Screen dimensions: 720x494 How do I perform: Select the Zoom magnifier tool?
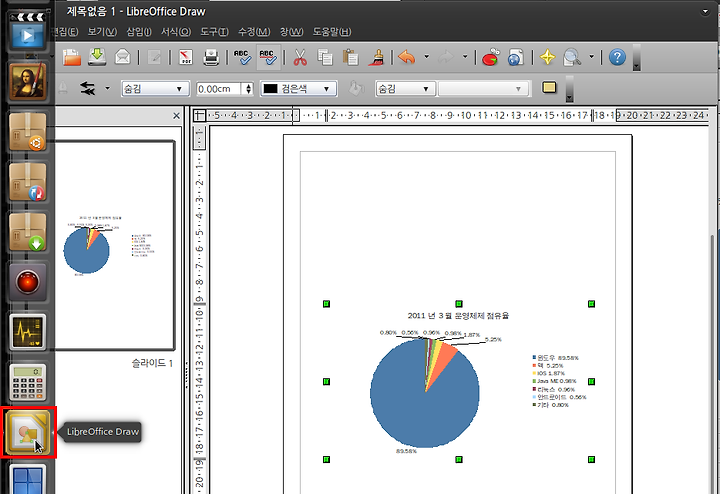[572, 57]
